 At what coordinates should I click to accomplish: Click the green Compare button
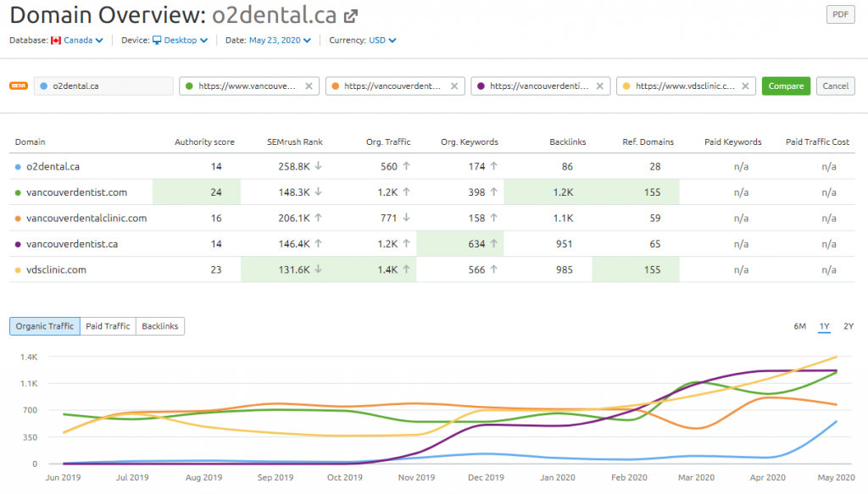tap(786, 86)
